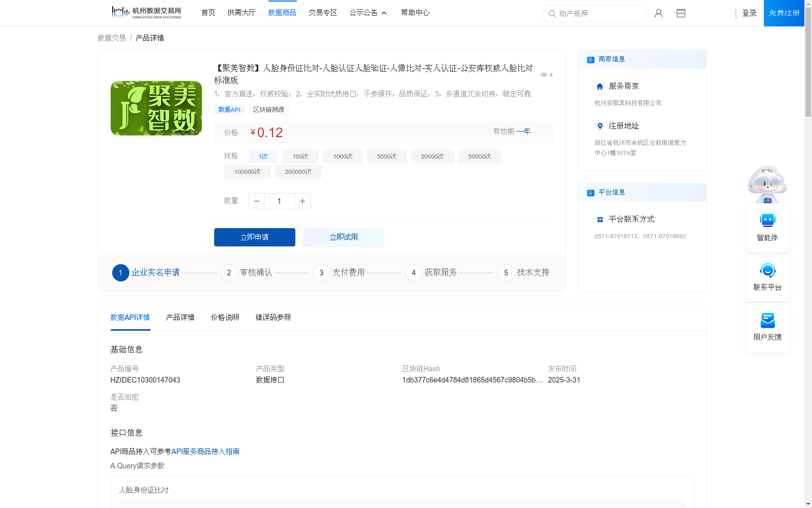Open the Hangzhou Data Exchange logo
812x508 pixels.
[x=146, y=12]
